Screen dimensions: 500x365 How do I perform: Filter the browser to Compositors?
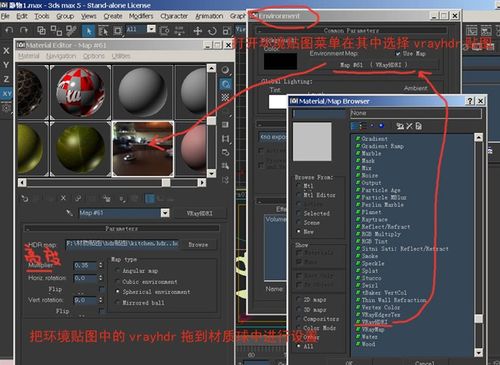tap(299, 319)
